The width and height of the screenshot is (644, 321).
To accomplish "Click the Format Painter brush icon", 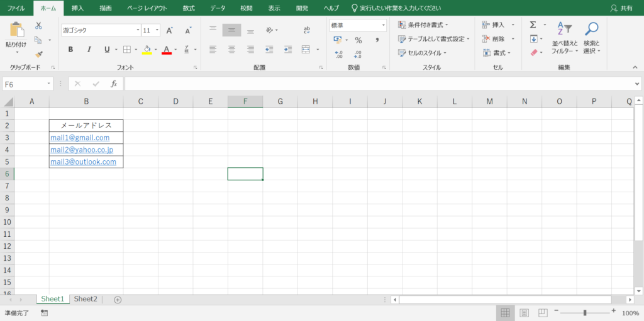I will point(39,55).
